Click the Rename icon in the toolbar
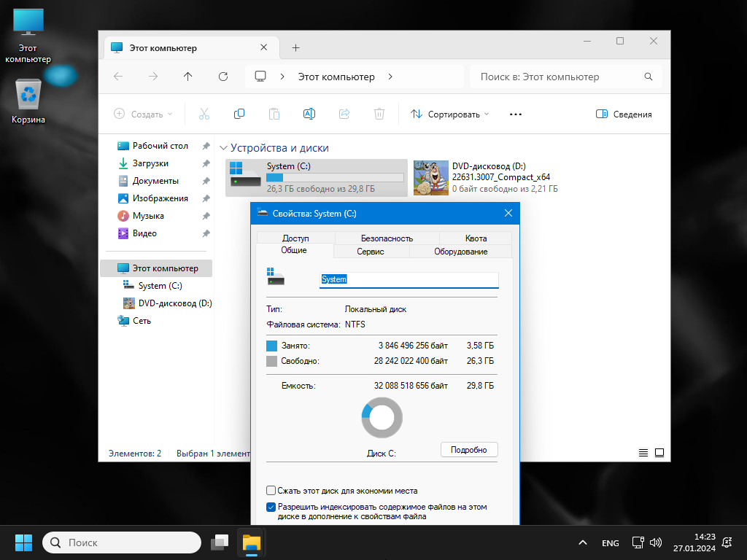The width and height of the screenshot is (747, 560). [309, 114]
